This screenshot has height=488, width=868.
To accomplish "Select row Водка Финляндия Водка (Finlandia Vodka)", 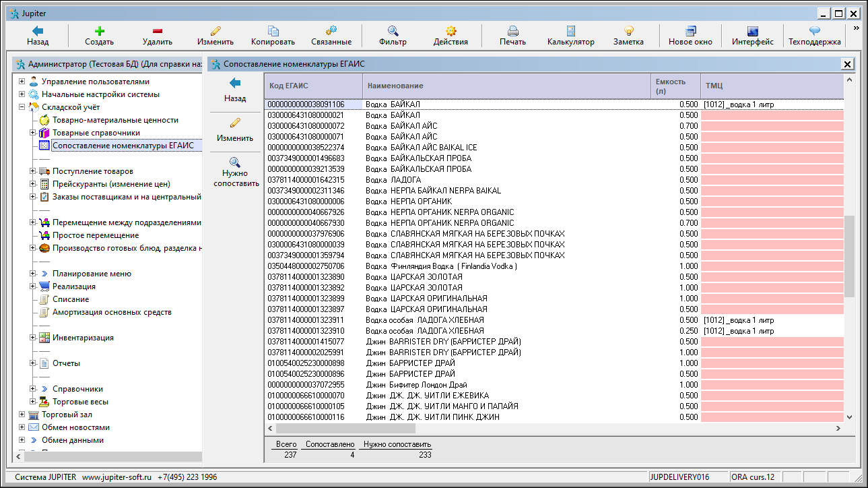I will coord(554,266).
